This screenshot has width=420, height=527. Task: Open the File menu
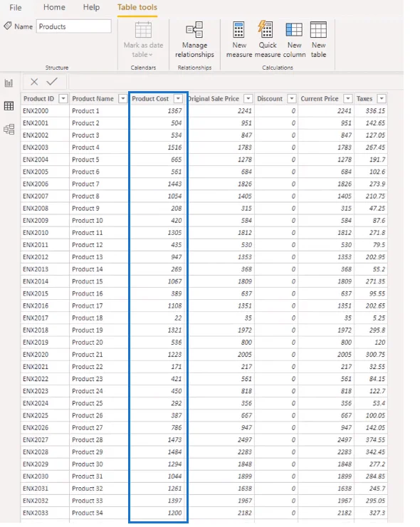[16, 7]
